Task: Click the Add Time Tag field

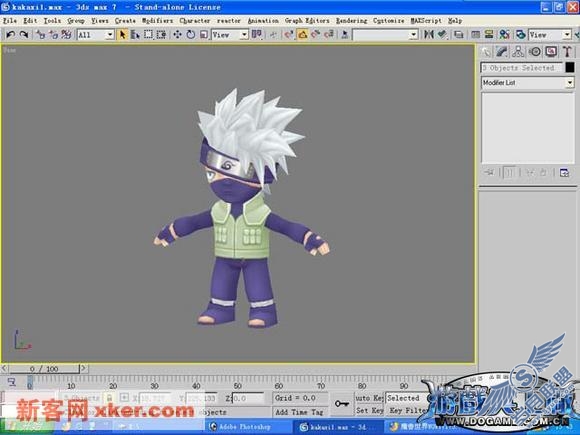Action: pos(300,412)
